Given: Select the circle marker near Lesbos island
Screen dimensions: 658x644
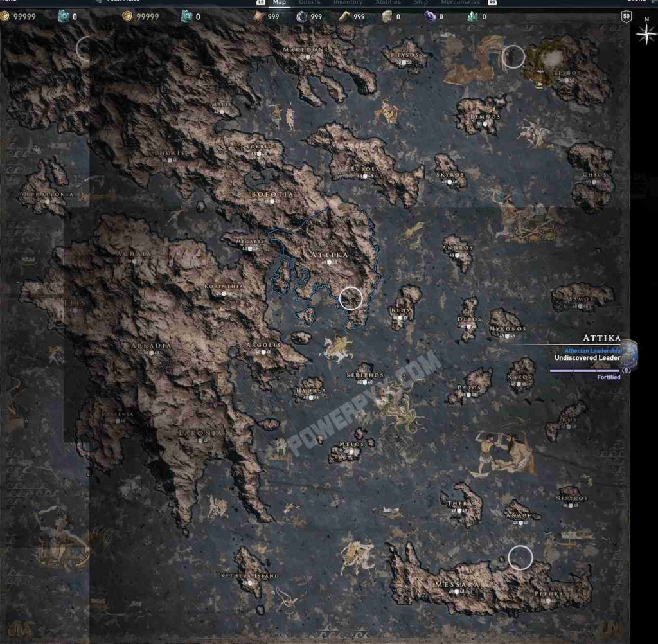Looking at the screenshot, I should [x=513, y=57].
